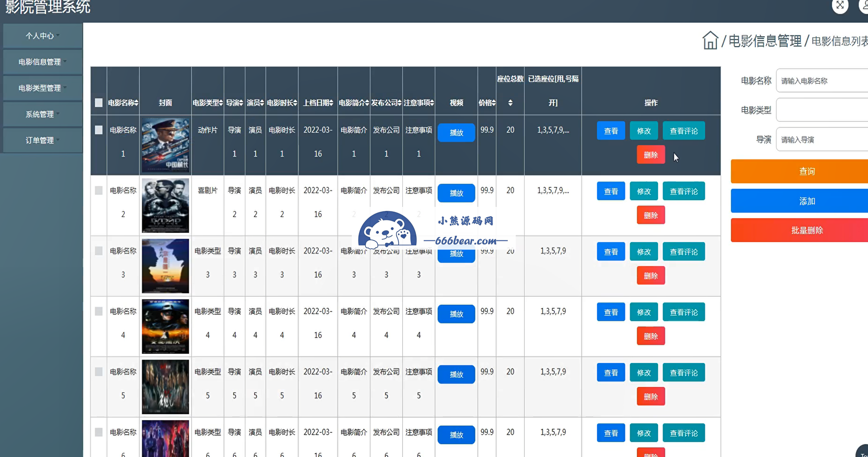Click 删除 for 电影名称4 row

click(651, 336)
